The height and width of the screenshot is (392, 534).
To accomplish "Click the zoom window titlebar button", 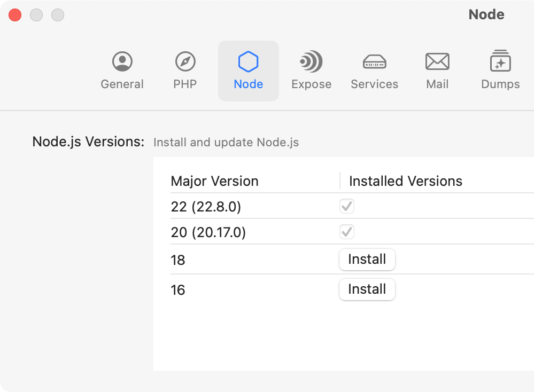I will coord(58,15).
